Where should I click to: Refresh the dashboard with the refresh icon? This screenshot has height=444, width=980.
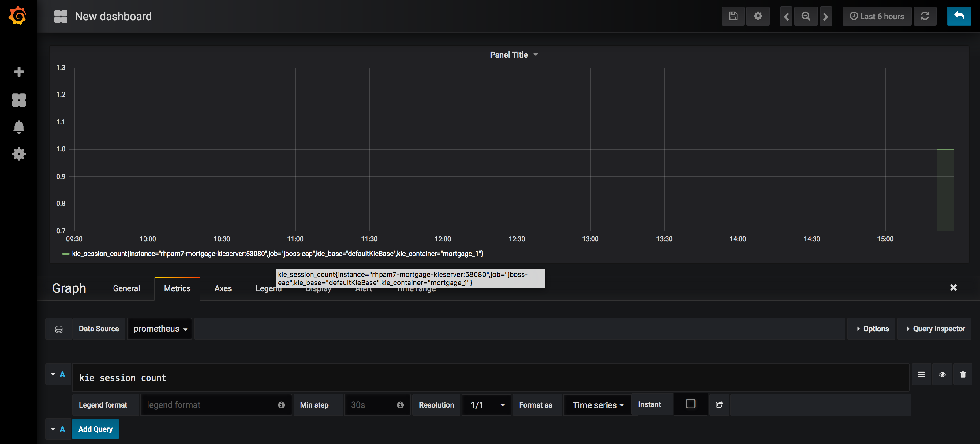click(925, 16)
